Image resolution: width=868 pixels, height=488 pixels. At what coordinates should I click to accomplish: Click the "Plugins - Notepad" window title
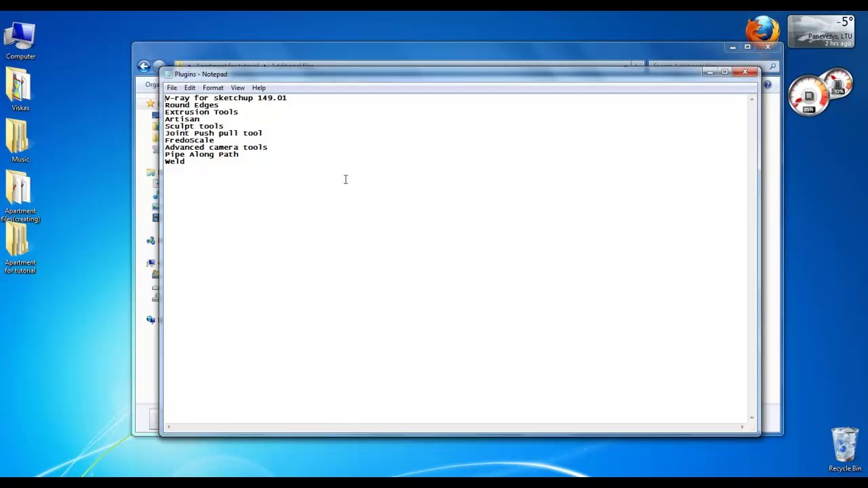click(x=201, y=74)
